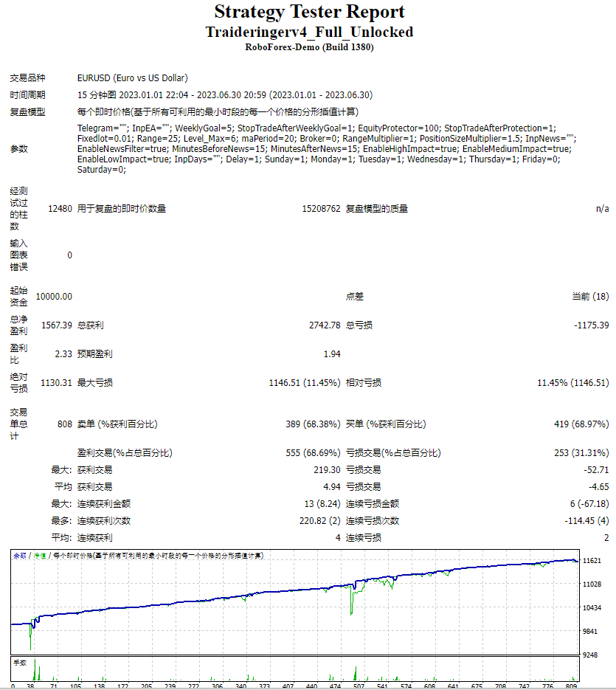
Task: Select loss trades 253 (31.31%)
Action: tap(581, 453)
